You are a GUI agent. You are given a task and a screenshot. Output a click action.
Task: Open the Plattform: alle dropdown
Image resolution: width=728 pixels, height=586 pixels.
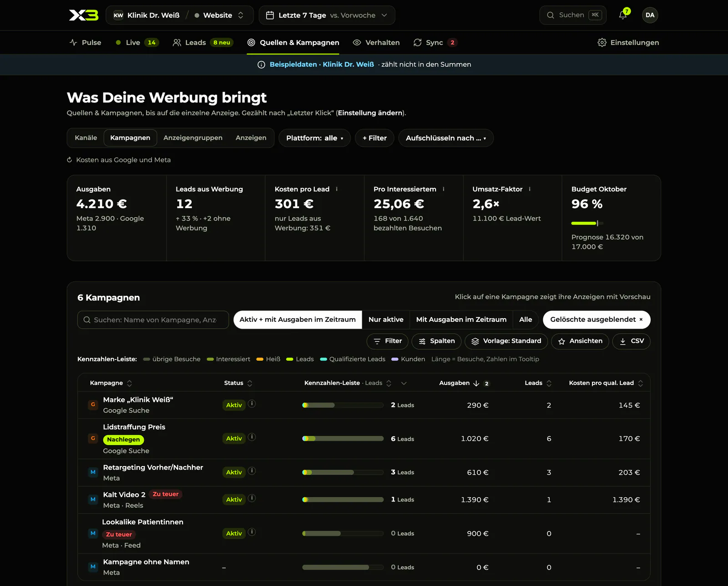coord(314,138)
